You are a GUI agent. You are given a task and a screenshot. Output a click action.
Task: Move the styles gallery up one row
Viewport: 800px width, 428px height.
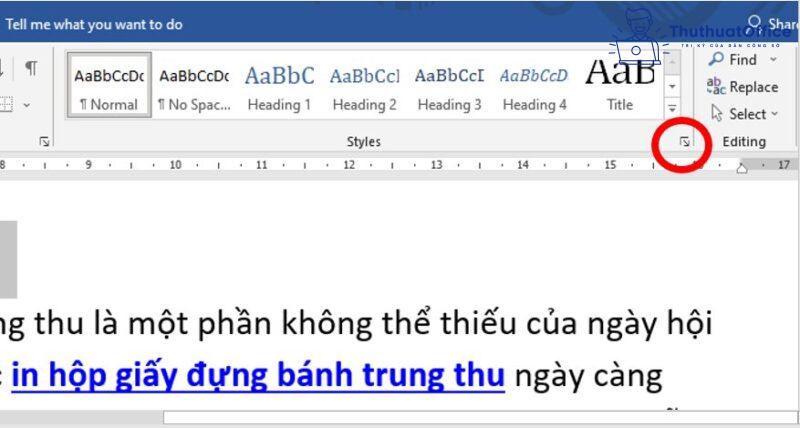[672, 63]
